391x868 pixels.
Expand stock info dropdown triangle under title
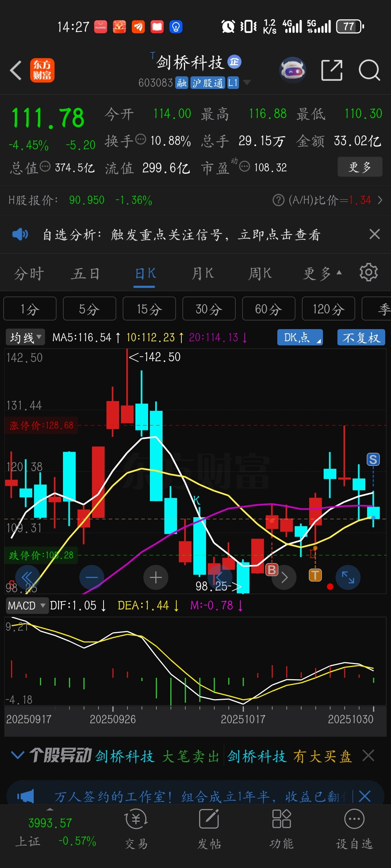click(247, 82)
